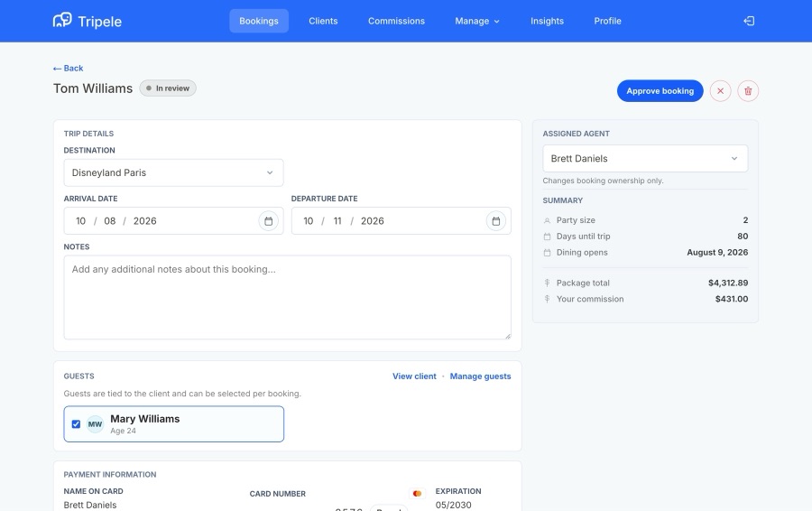This screenshot has height=511, width=812.
Task: Click the Your commission dollar icon
Action: click(547, 299)
